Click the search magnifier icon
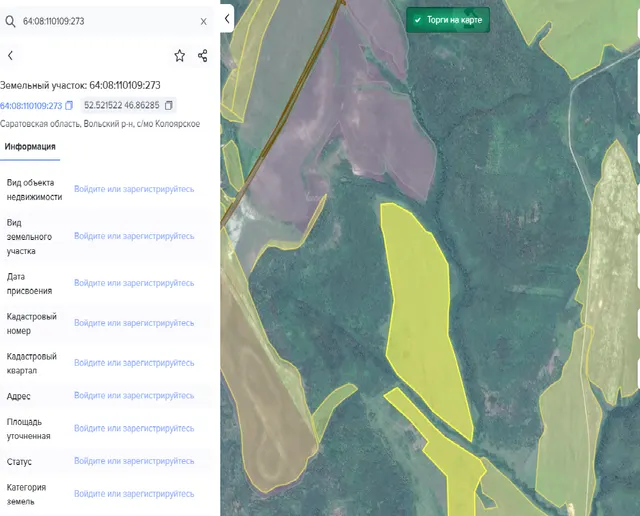Screen dimensions: 640x516 click(10, 21)
